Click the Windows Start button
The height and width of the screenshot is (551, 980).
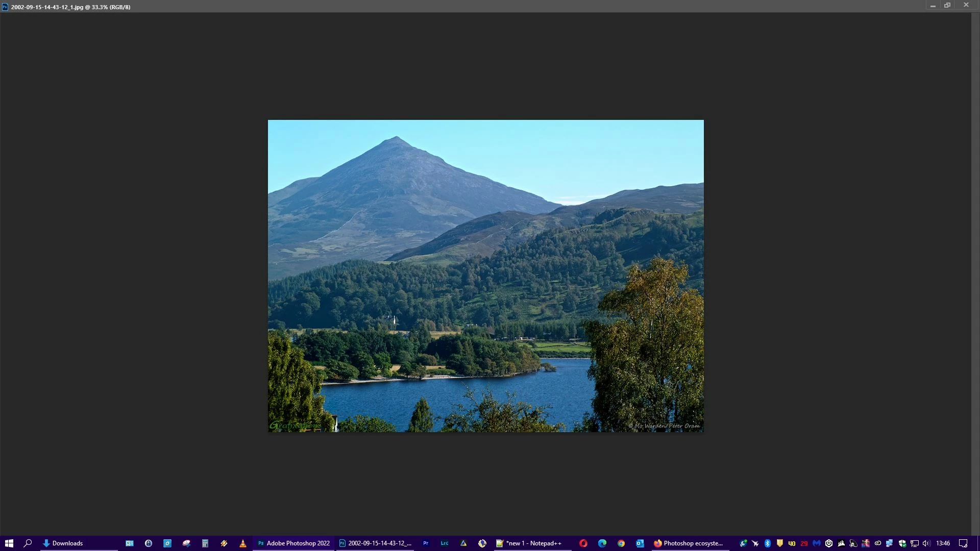9,543
